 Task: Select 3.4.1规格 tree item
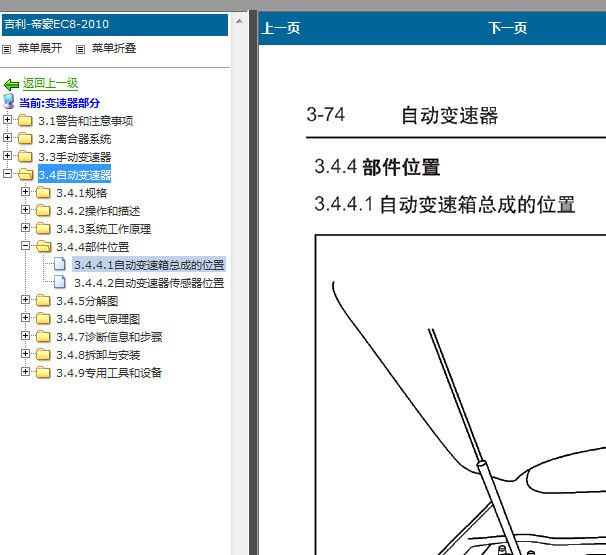click(82, 193)
